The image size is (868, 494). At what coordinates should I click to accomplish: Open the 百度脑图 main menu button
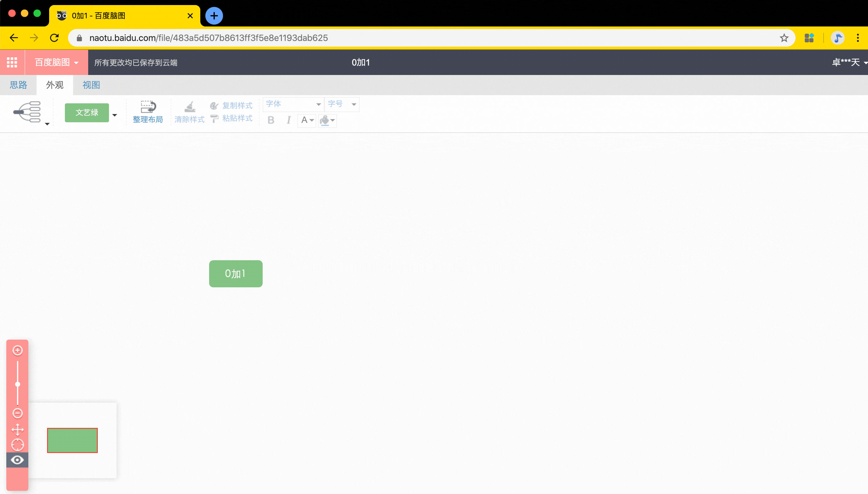(56, 62)
